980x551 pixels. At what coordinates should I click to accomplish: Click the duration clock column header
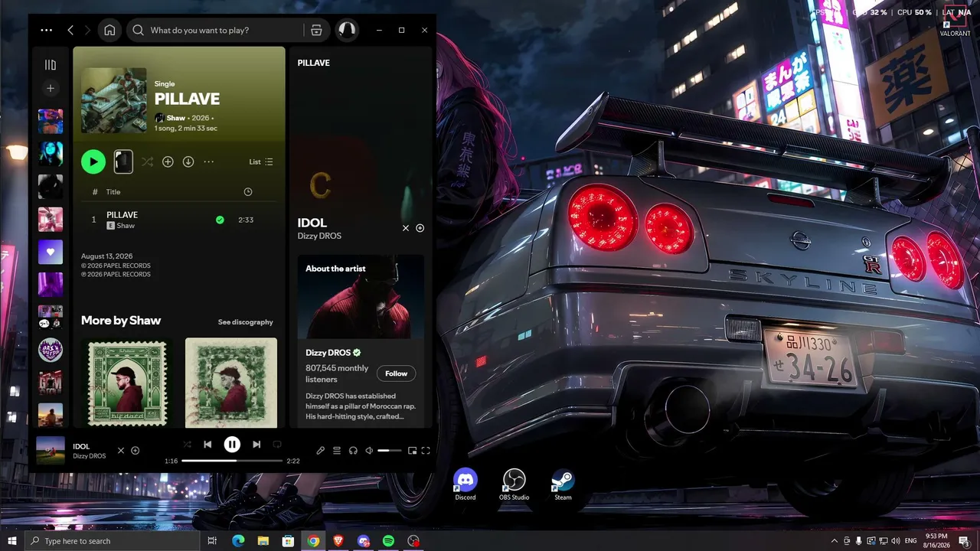(248, 192)
